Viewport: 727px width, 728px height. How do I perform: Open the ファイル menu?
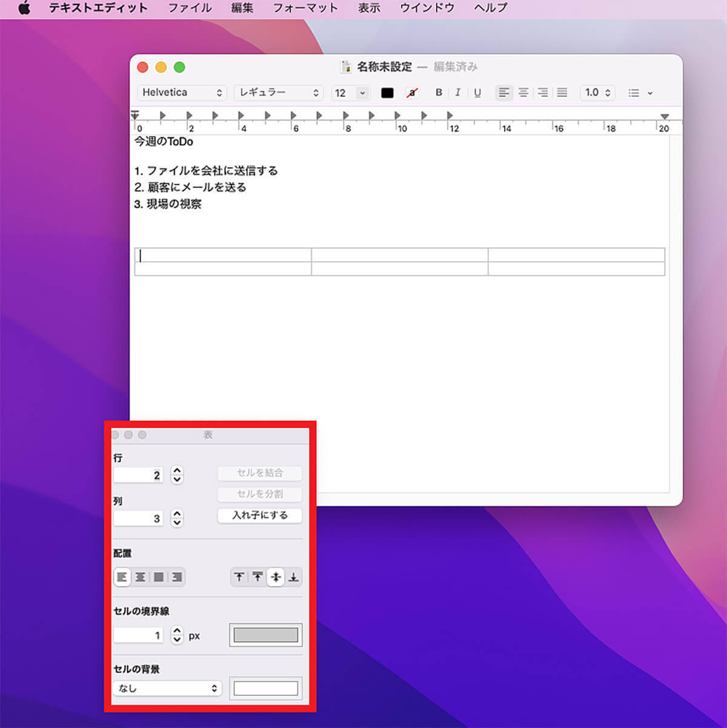190,8
